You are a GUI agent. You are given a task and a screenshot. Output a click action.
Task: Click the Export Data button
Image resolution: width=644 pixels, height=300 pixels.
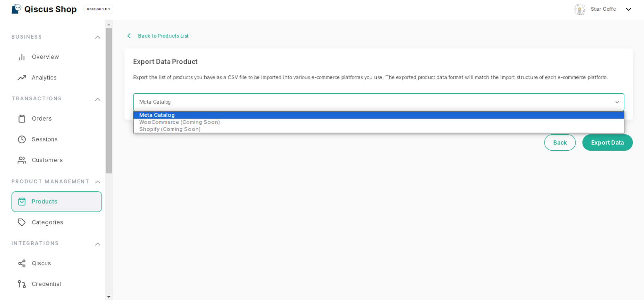[x=607, y=143]
